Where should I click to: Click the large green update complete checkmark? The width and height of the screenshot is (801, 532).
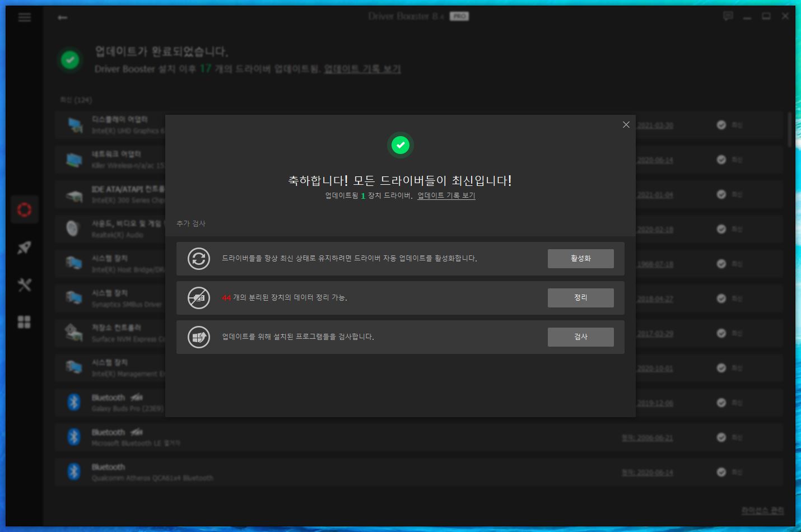(70, 59)
